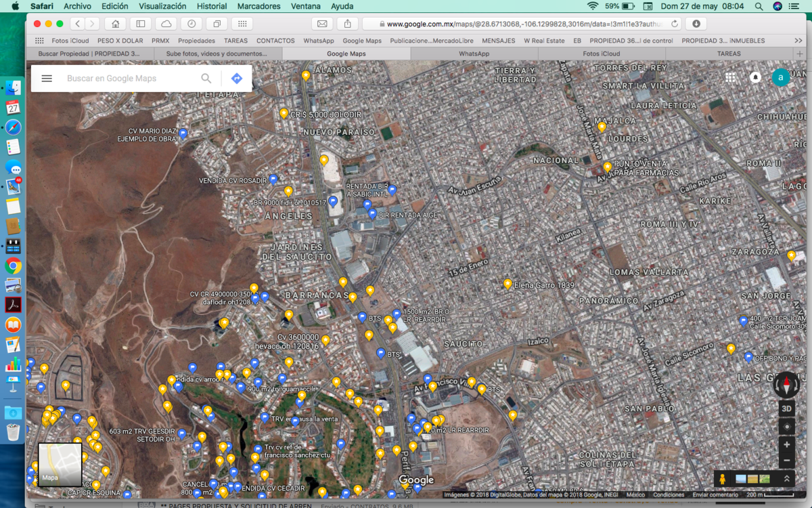Zoom in with the plus button

(x=786, y=445)
